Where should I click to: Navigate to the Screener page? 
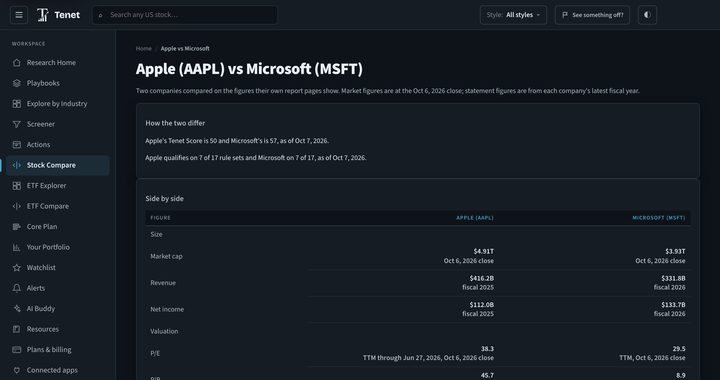40,124
